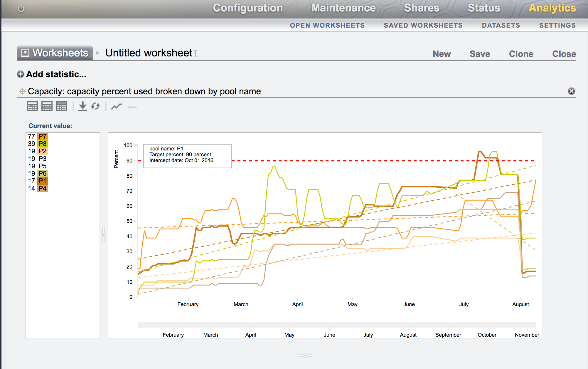Click the month calendar view icon

point(62,106)
